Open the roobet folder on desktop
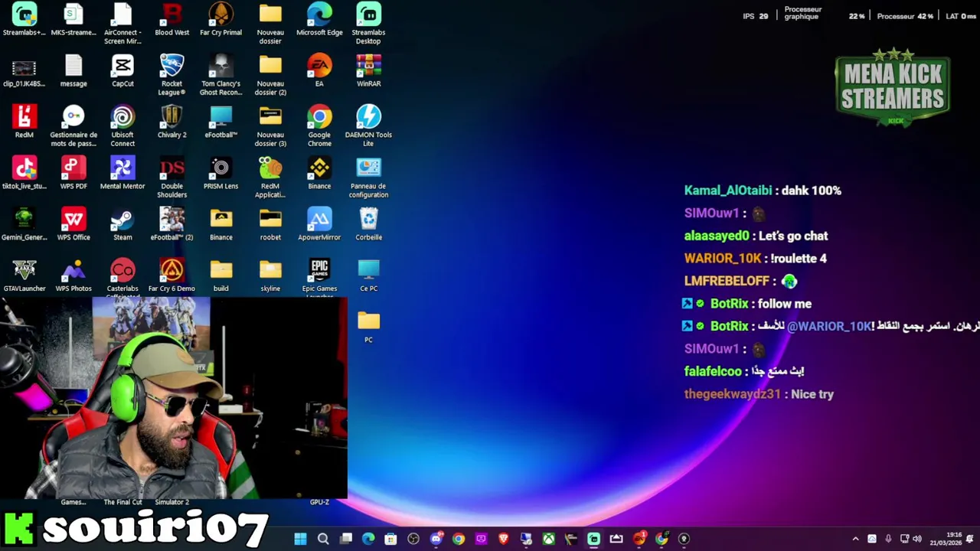 pos(270,224)
